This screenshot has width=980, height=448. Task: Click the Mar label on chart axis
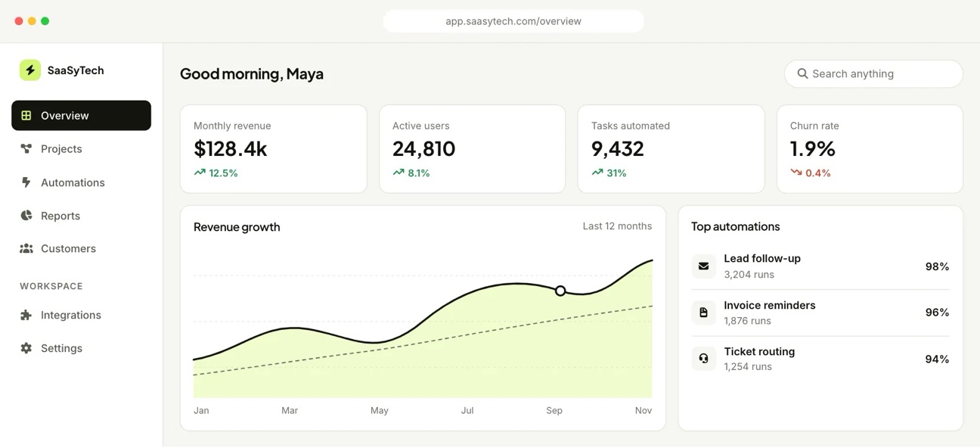(x=290, y=410)
